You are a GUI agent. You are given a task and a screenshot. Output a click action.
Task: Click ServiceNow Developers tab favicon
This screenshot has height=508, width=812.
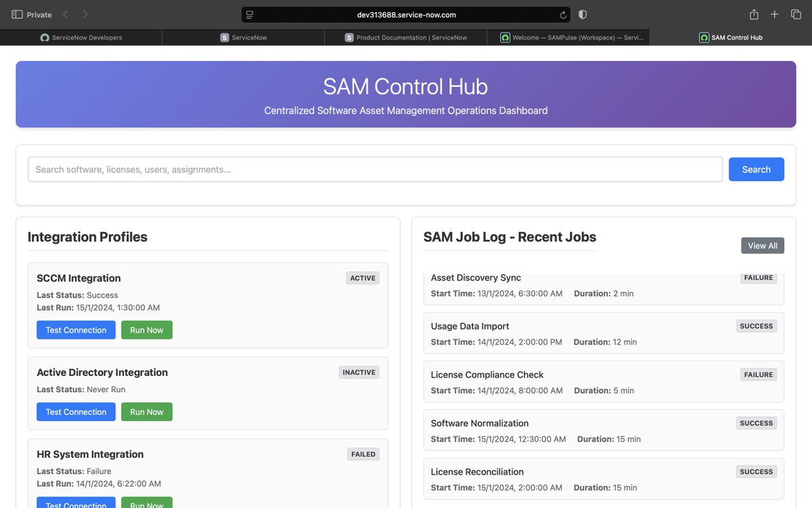[45, 38]
